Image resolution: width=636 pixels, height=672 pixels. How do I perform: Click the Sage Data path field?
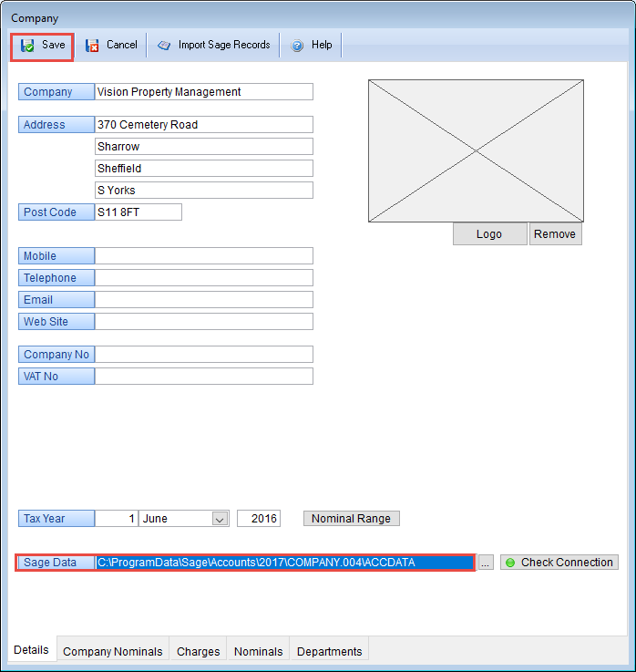point(285,563)
